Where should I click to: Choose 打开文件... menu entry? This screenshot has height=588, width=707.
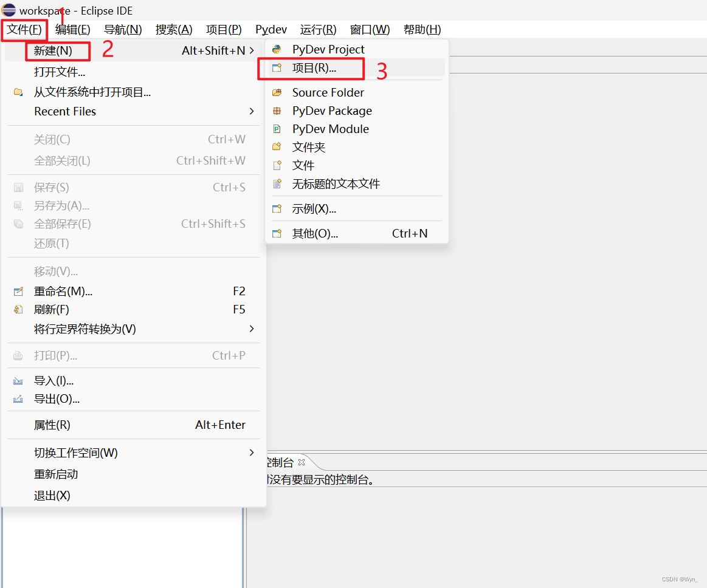click(x=133, y=72)
